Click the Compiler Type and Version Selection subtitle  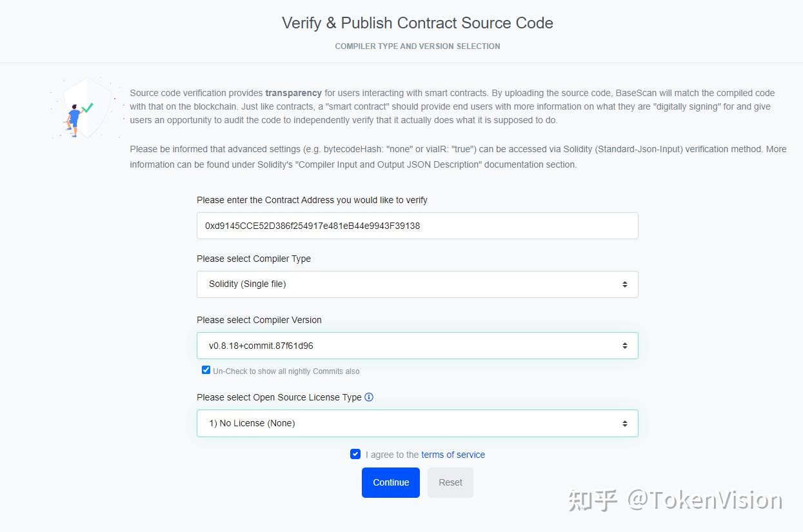417,46
